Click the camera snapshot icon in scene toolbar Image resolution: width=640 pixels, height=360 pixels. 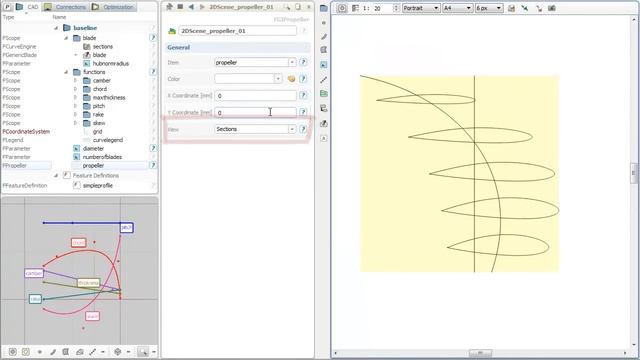552,8
